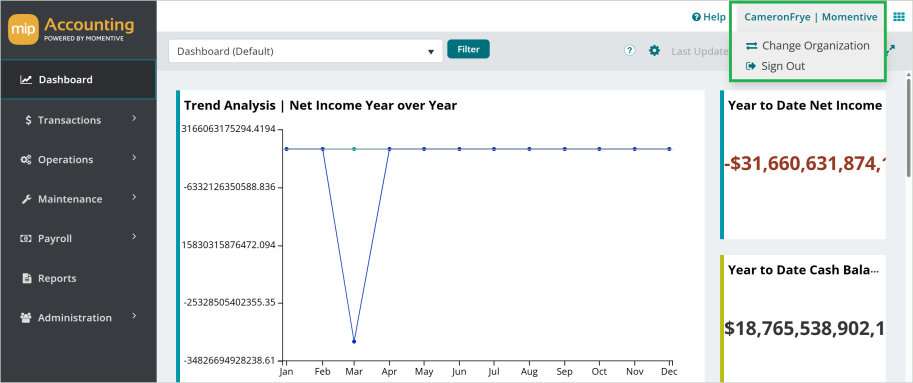The height and width of the screenshot is (383, 913).
Task: Open the apps grid icon
Action: coord(898,17)
